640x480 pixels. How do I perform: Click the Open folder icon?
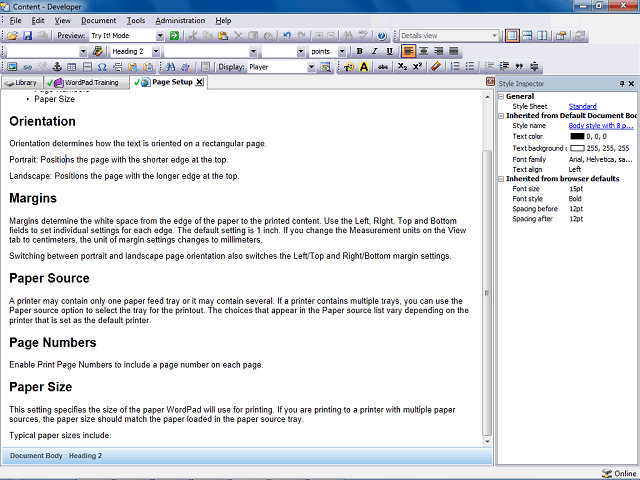pos(12,36)
